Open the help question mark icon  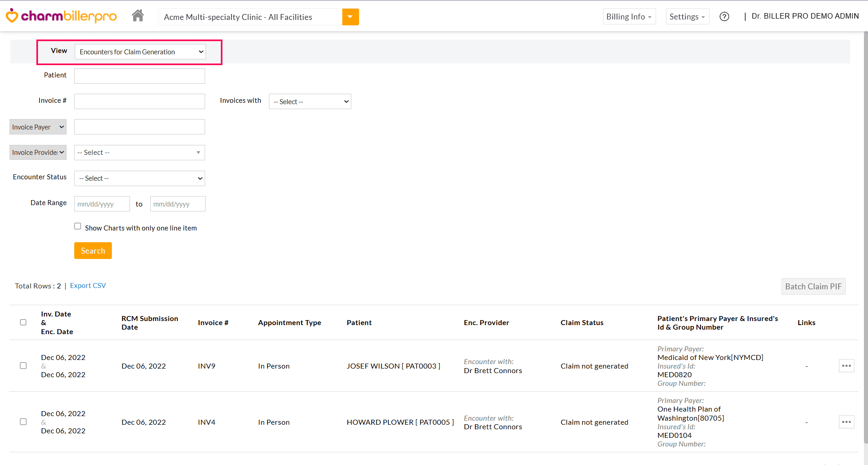coord(724,17)
